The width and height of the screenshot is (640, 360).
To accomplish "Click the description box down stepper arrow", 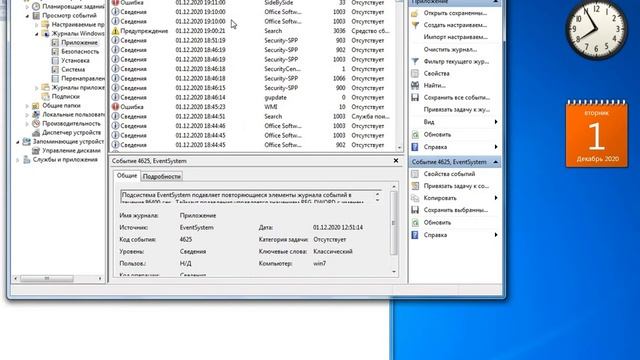I will pyautogui.click(x=377, y=200).
